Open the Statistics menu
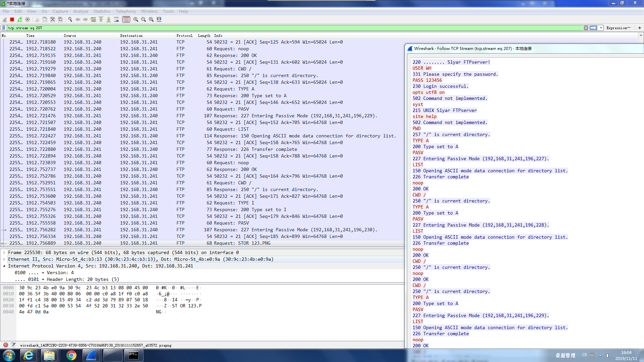Image resolution: width=644 pixels, height=362 pixels. click(x=102, y=11)
